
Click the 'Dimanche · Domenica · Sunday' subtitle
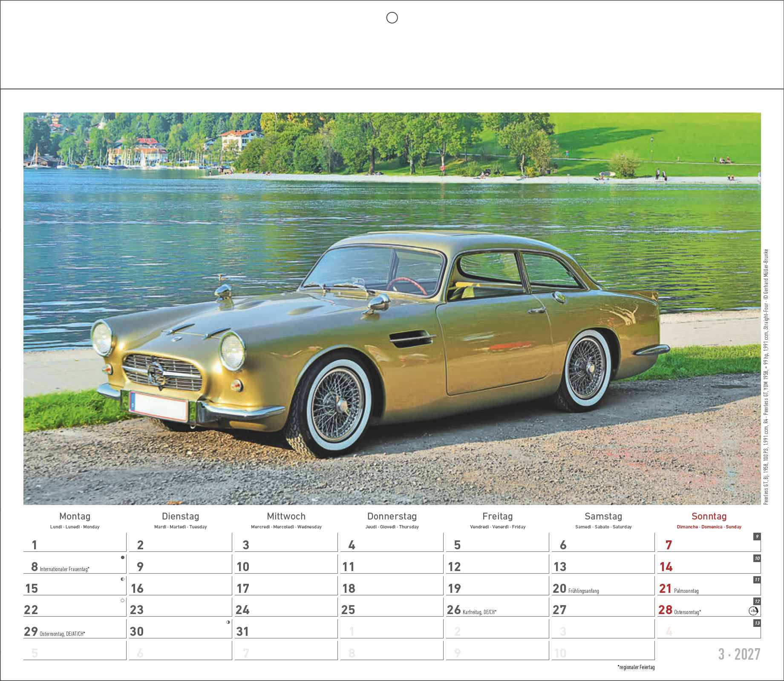pos(709,527)
